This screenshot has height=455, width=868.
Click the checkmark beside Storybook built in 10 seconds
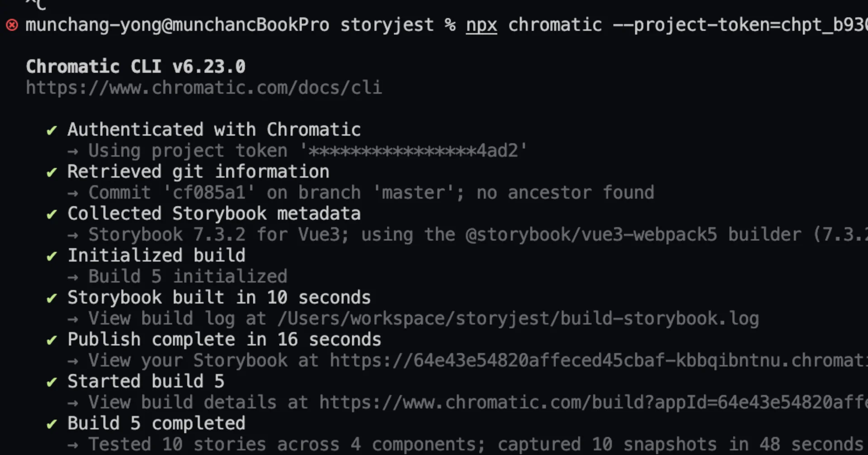click(x=52, y=299)
